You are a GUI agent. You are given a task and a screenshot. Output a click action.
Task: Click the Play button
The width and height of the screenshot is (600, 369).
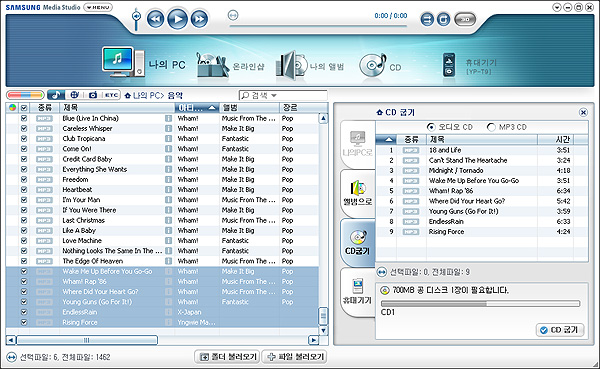[x=177, y=19]
